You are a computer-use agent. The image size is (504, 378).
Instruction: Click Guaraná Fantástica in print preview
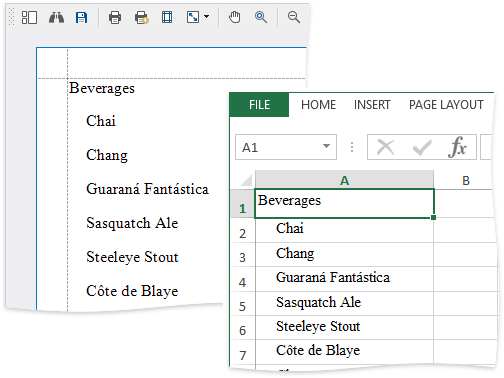(x=147, y=189)
